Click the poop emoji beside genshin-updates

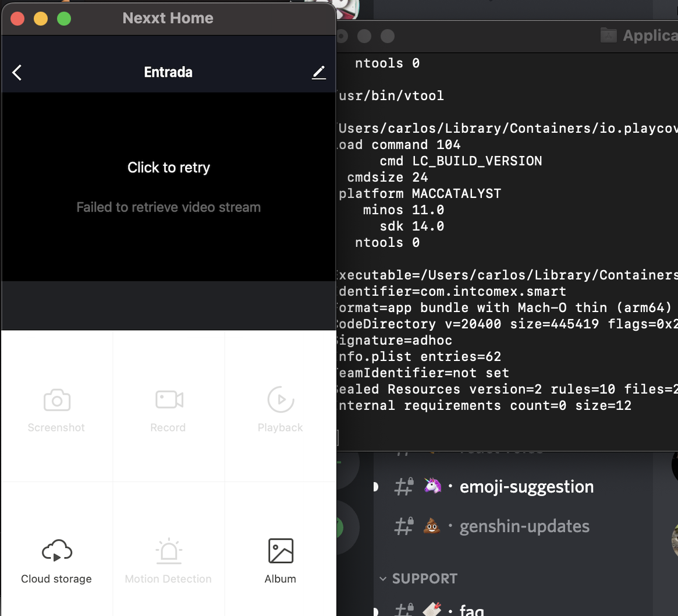[431, 526]
